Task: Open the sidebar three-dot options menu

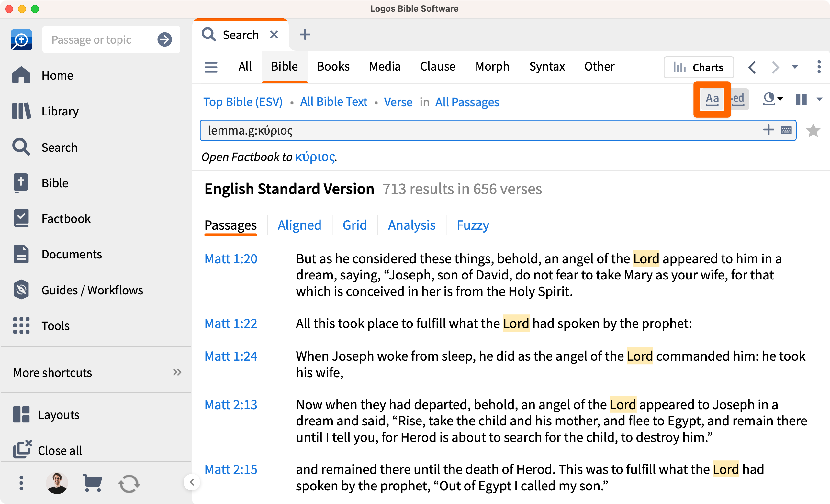Action: point(21,483)
